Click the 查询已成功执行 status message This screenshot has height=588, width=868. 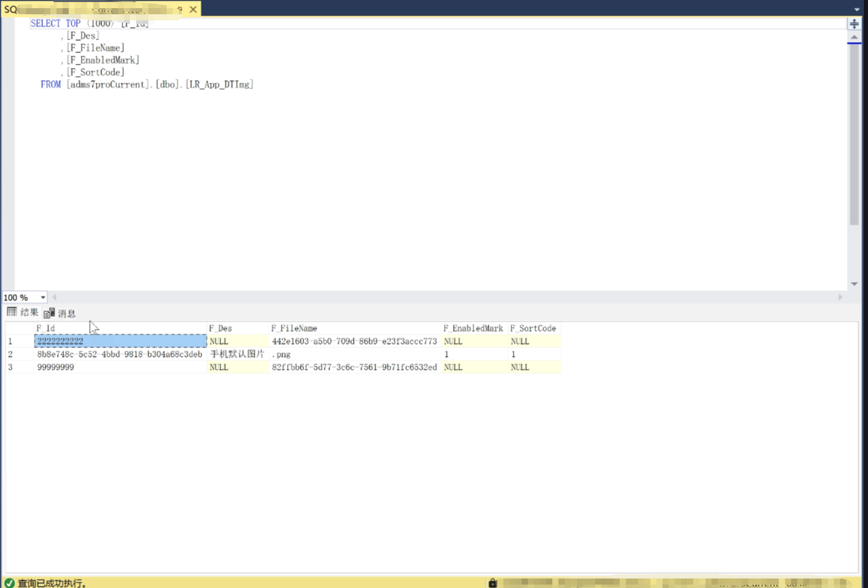tap(52, 583)
